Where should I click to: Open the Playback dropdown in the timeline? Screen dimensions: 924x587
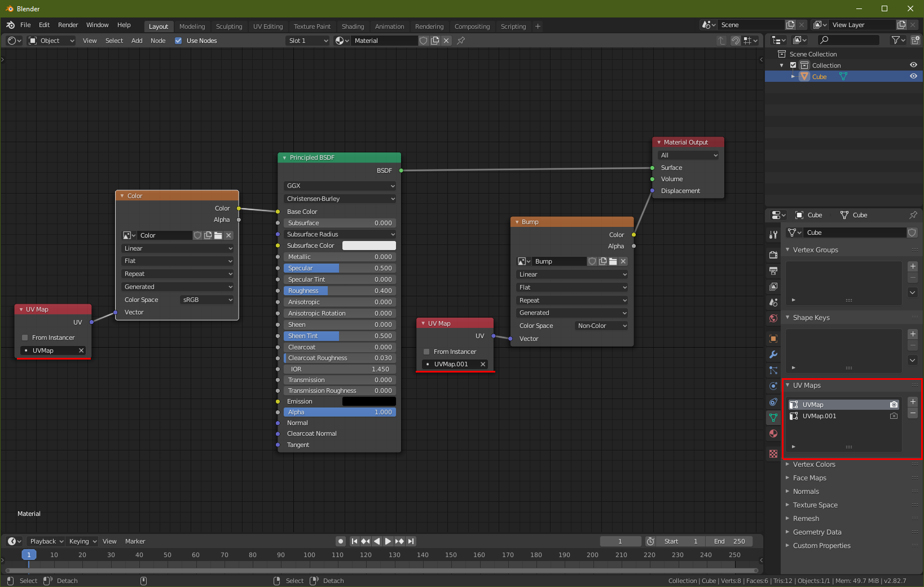point(46,541)
